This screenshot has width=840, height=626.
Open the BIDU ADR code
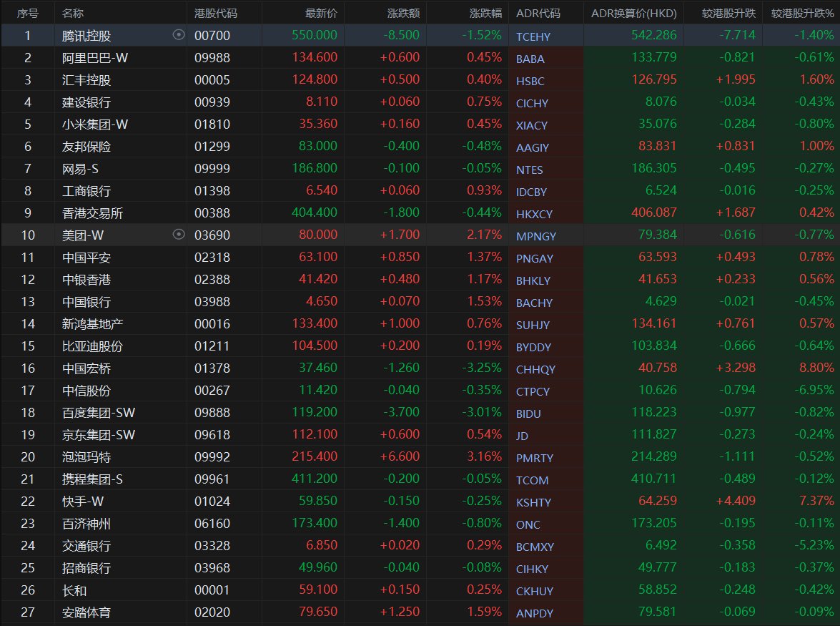click(x=529, y=414)
